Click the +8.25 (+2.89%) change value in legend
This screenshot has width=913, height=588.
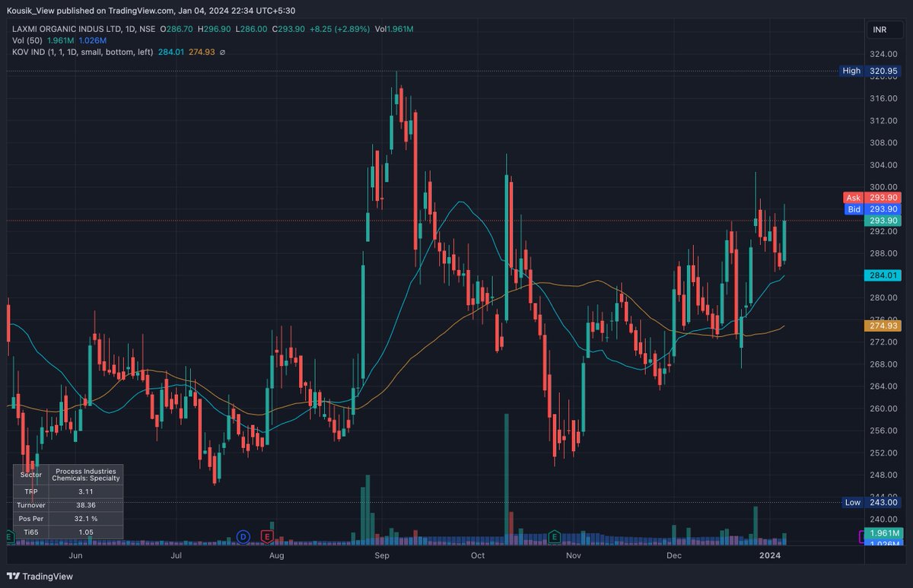(x=340, y=29)
